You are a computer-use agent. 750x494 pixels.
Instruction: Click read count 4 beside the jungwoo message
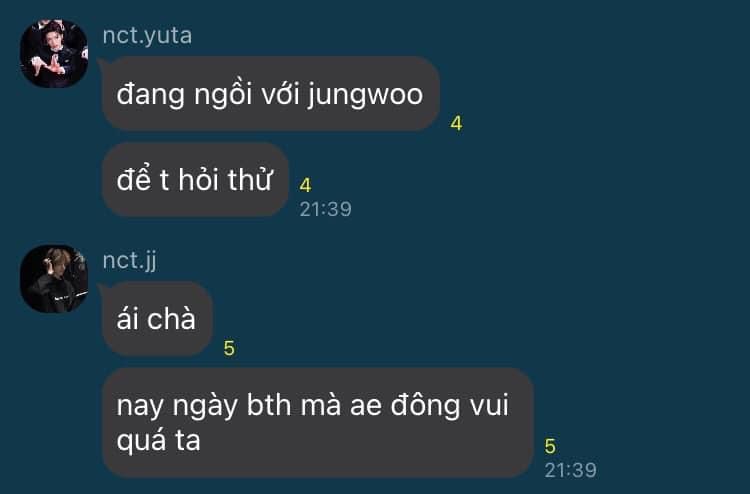coord(456,123)
